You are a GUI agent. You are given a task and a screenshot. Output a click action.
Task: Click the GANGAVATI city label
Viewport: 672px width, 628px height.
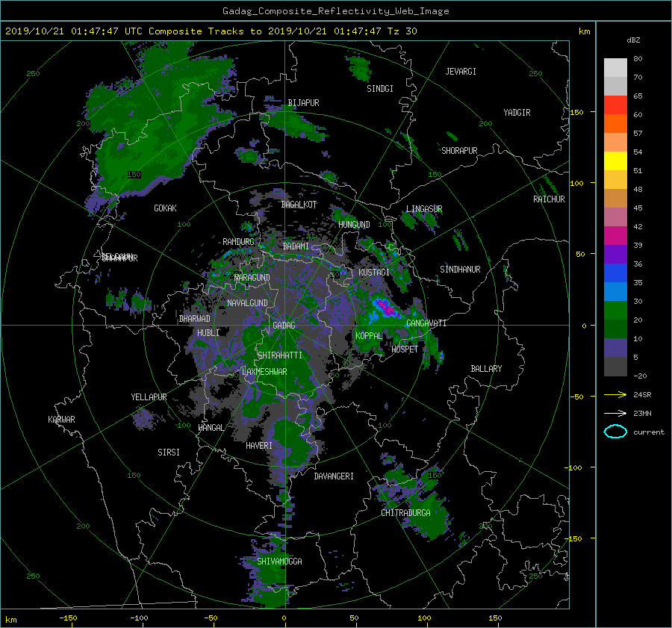(426, 323)
